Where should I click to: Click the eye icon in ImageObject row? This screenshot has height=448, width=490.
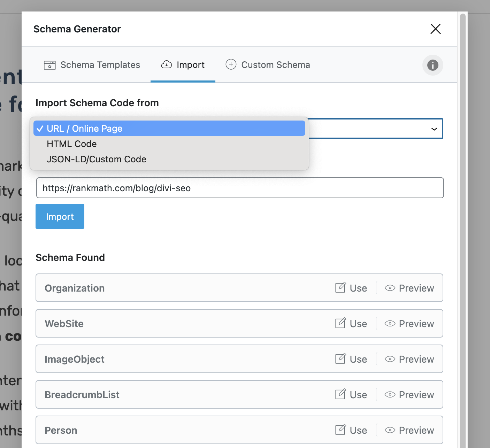click(x=390, y=359)
